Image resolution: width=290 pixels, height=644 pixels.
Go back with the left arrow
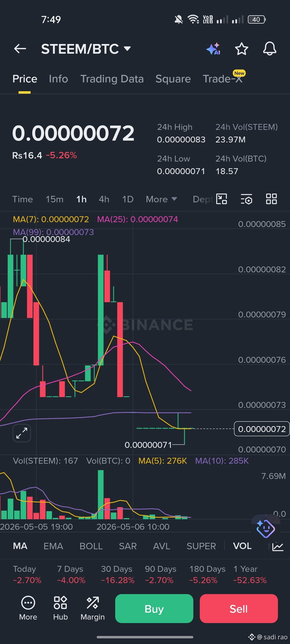pos(20,49)
